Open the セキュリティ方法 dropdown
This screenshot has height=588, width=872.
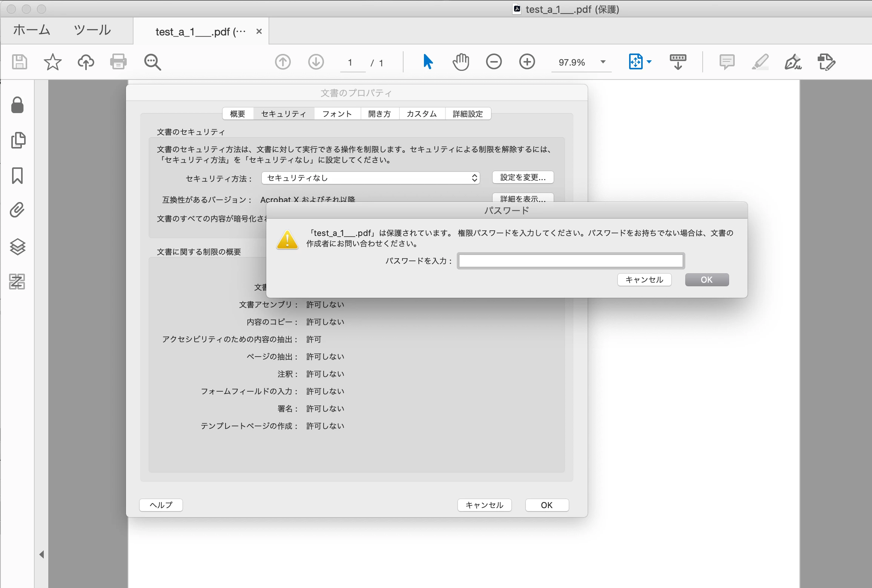pos(370,178)
